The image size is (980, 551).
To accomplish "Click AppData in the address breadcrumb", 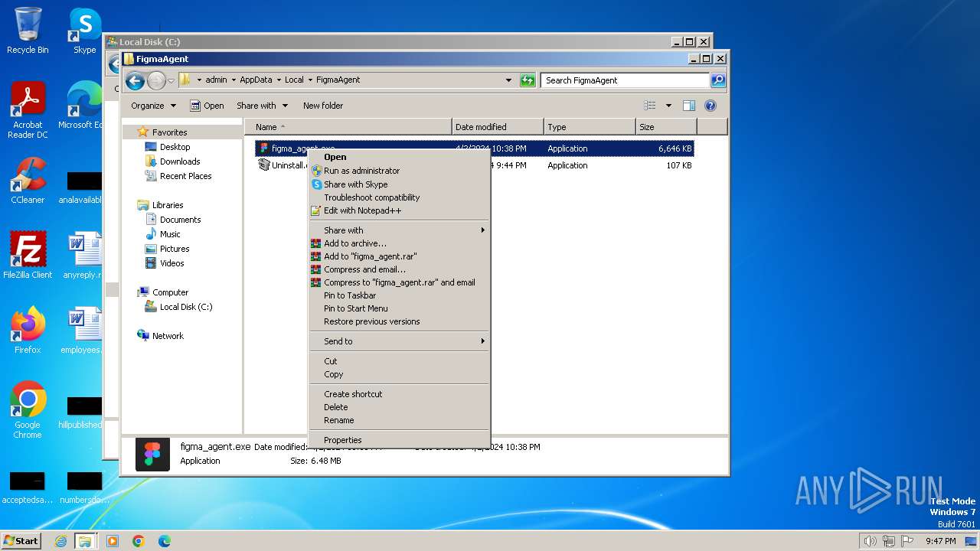I will coord(256,80).
